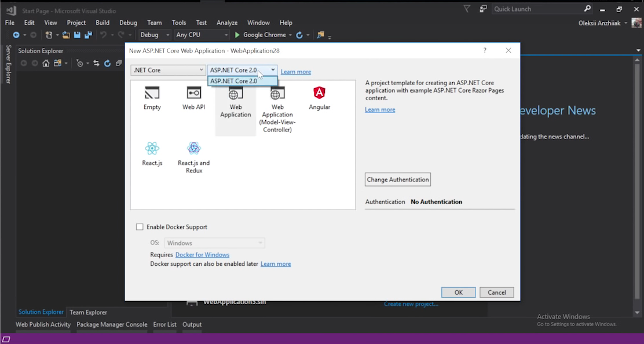Click Sync with Active Document icon
This screenshot has height=344, width=644.
96,63
